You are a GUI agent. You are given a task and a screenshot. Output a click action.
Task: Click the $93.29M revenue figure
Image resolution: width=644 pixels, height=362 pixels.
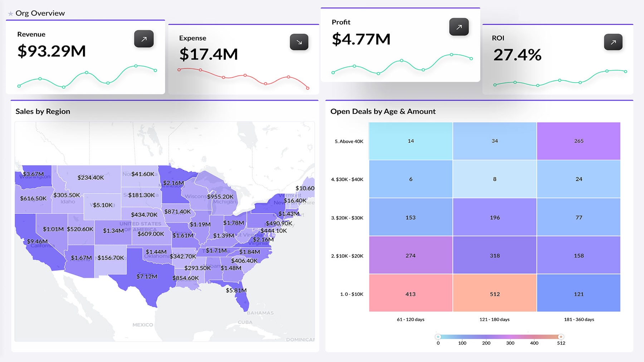click(52, 52)
